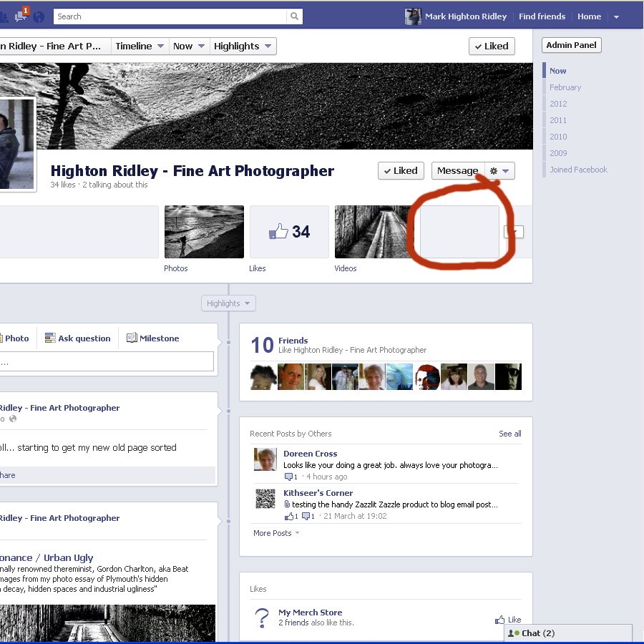
Task: Open the messages icon with notification badge
Action: coord(21,16)
